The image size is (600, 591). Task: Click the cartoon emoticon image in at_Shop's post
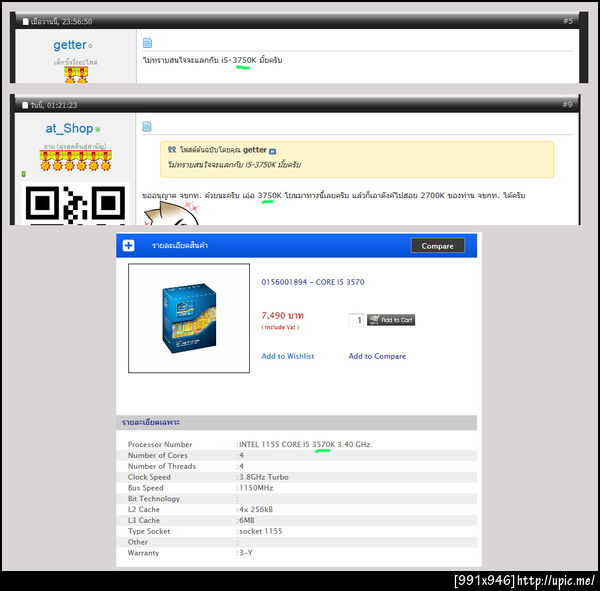[171, 214]
